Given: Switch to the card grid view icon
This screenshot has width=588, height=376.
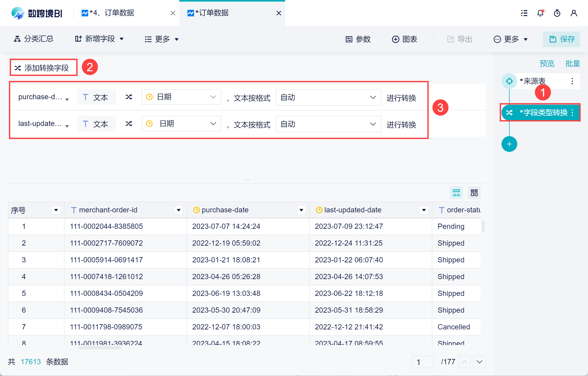Looking at the screenshot, I should 474,193.
